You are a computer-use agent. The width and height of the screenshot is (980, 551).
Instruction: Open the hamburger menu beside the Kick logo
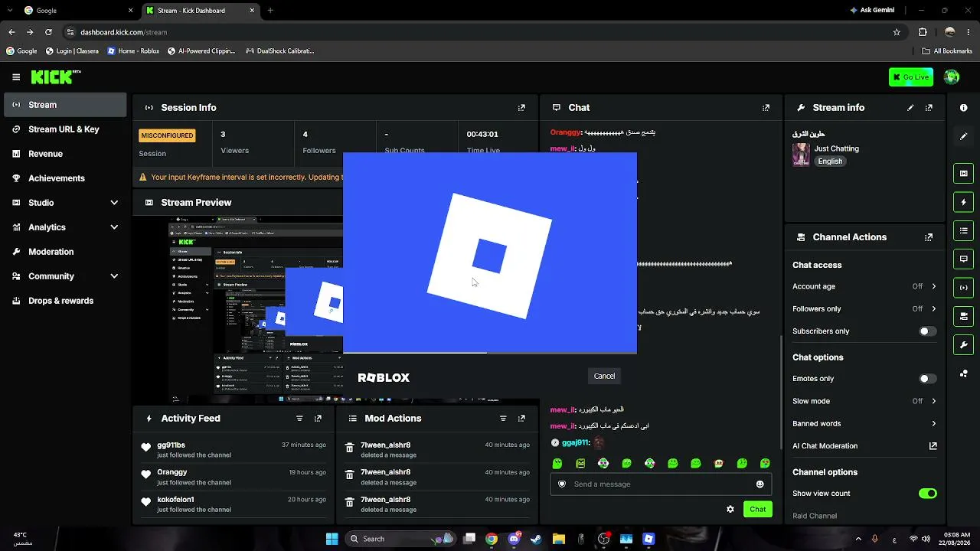pyautogui.click(x=16, y=77)
